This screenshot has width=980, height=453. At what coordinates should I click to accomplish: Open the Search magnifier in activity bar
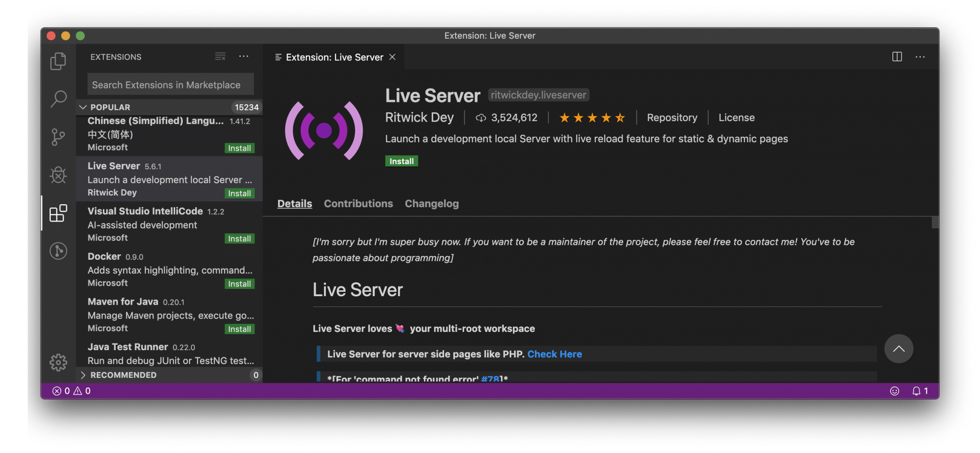pos(58,99)
